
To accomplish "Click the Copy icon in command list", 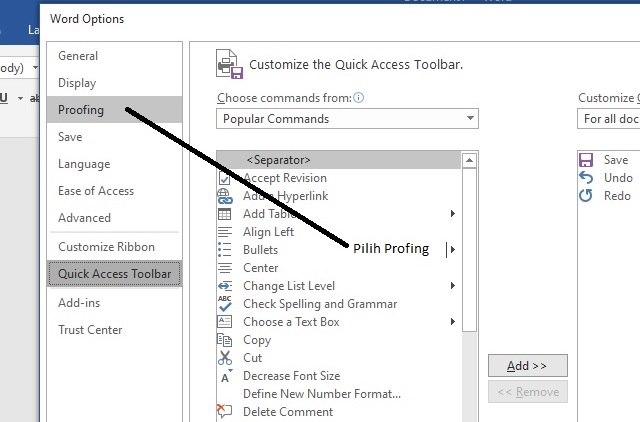I will tap(224, 340).
